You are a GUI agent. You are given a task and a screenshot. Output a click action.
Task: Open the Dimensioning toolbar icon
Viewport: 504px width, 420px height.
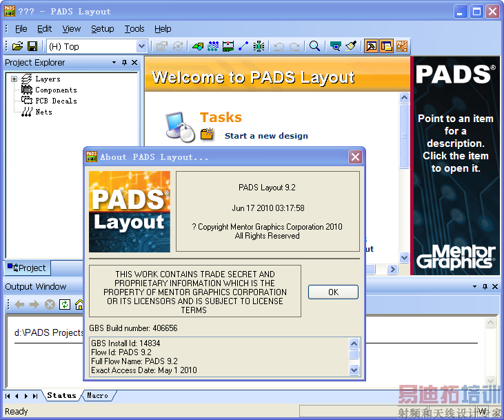coord(228,47)
